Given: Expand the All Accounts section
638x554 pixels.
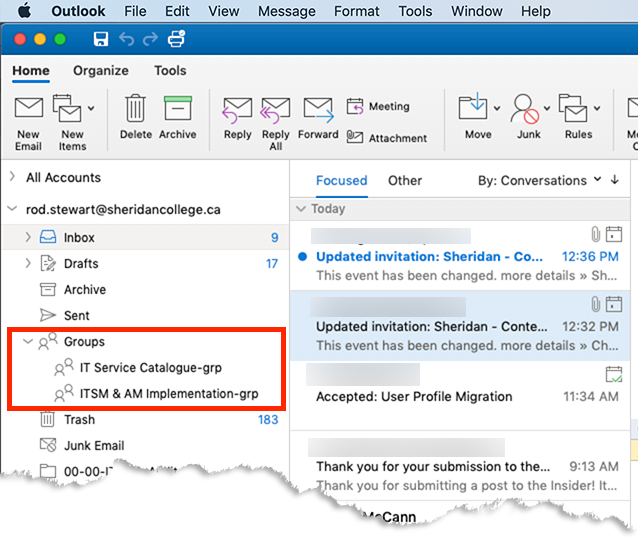Looking at the screenshot, I should click(12, 177).
